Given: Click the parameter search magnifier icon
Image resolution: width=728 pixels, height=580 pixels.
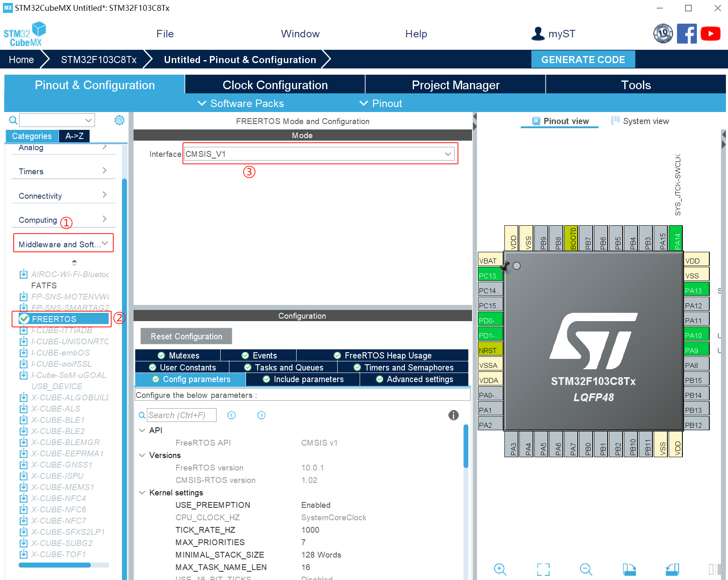Looking at the screenshot, I should point(142,415).
